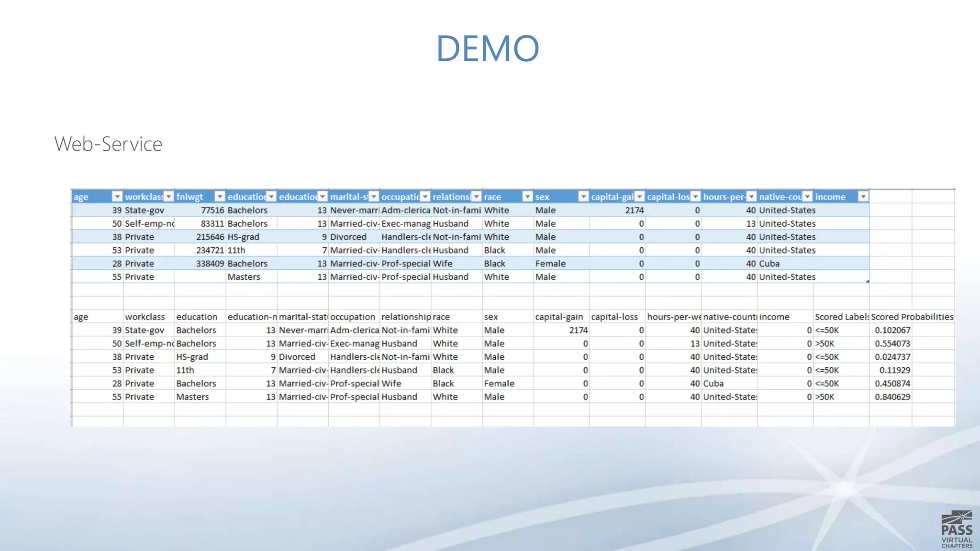980x551 pixels.
Task: Open the capital-gain column filter dropdown
Action: (x=639, y=197)
